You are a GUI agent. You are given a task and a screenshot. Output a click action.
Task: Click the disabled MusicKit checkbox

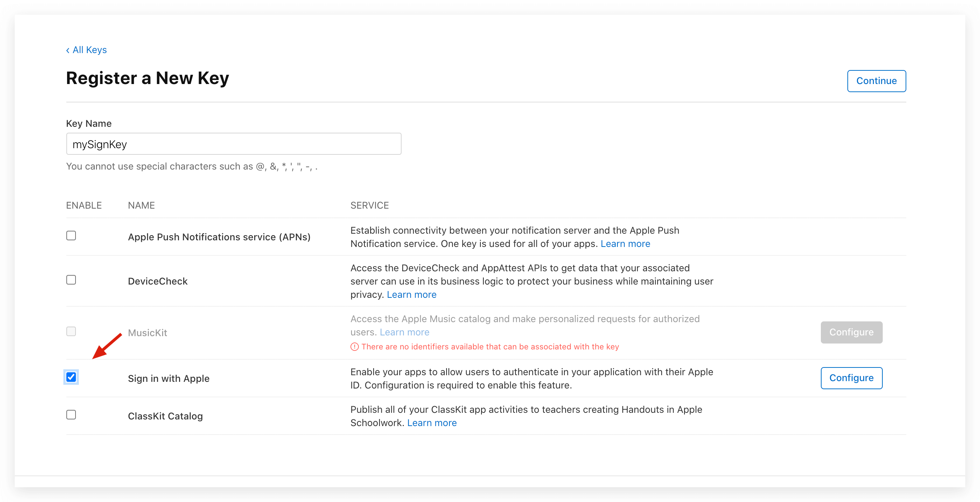point(71,331)
